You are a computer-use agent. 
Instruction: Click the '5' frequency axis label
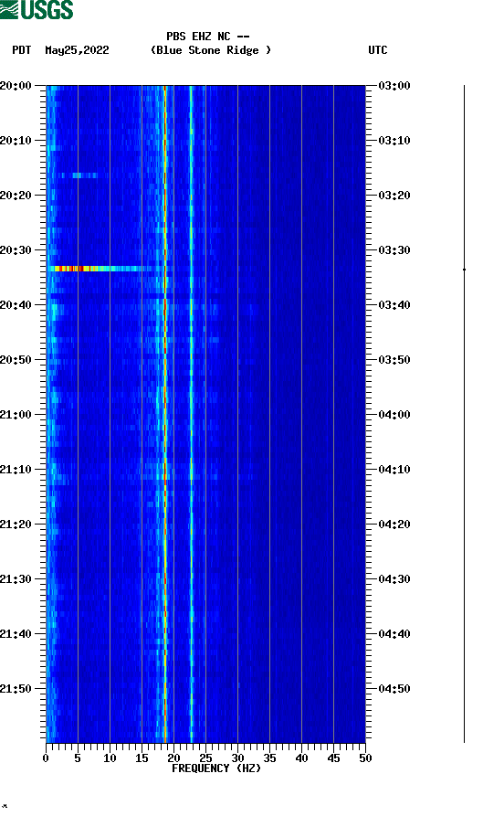[78, 758]
